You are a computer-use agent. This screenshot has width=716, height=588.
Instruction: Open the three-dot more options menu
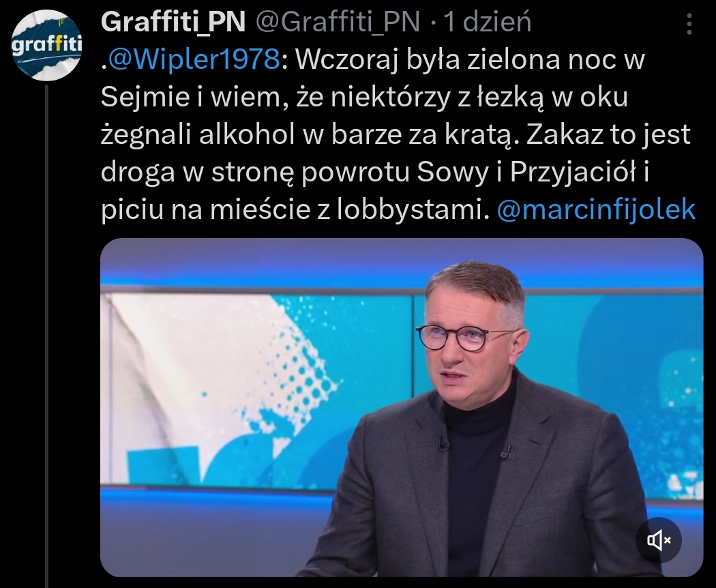(689, 23)
